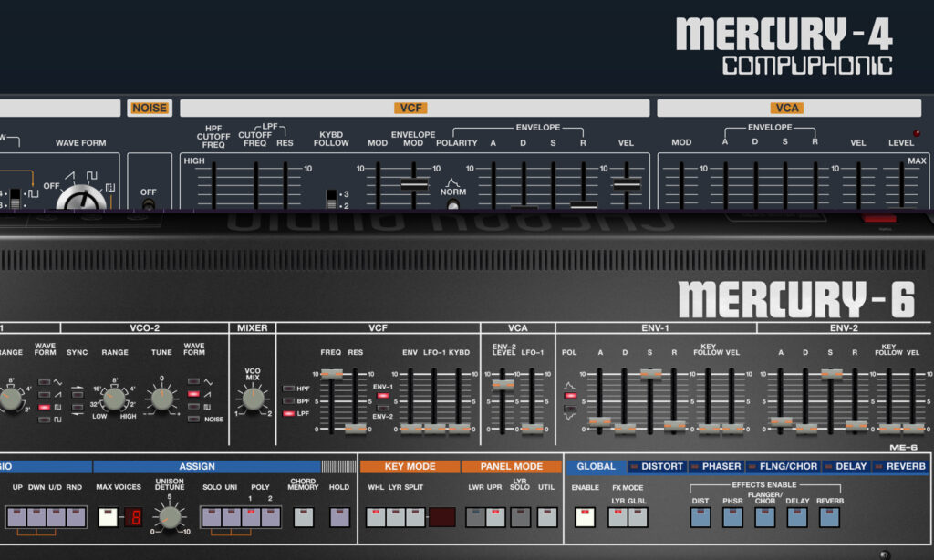Activate the LPF filter mode
This screenshot has height=560, width=934.
[288, 412]
